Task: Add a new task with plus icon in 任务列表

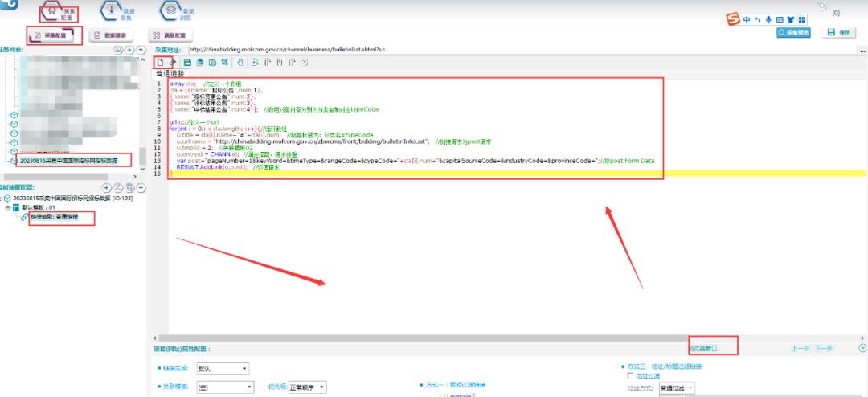Action: click(129, 50)
